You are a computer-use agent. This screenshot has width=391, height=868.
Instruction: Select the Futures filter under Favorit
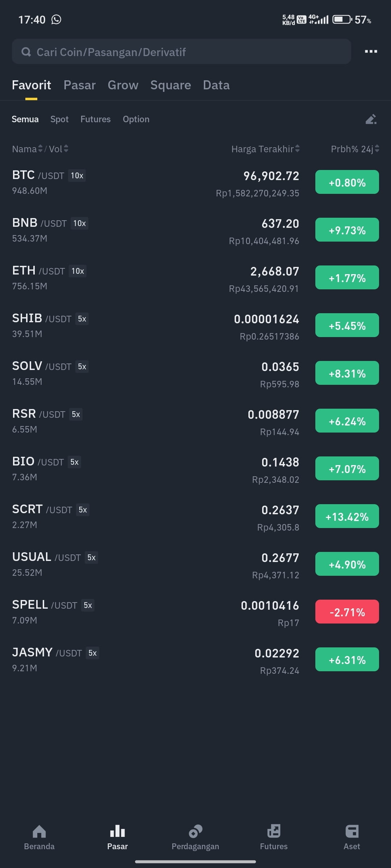[96, 119]
